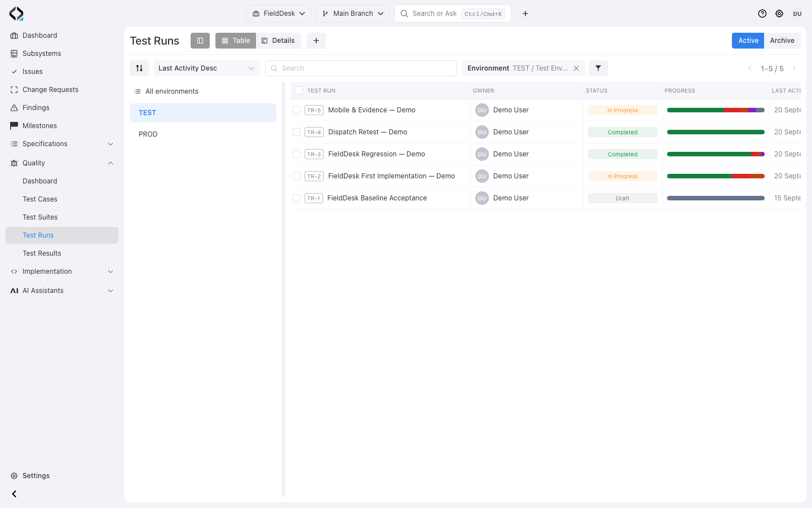Open the help question mark icon

762,14
